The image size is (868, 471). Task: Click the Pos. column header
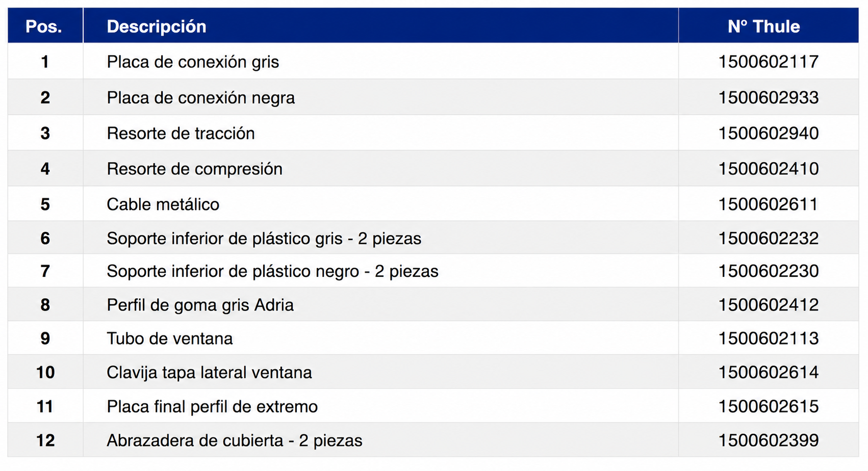point(44,26)
